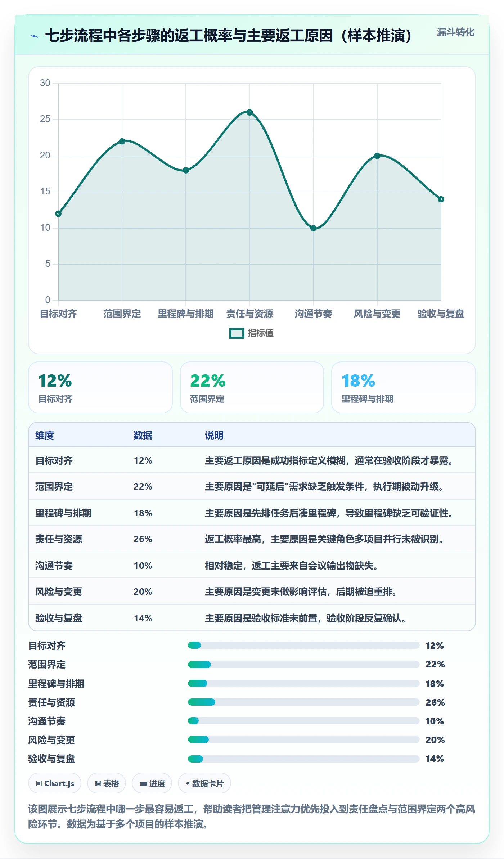Screen dimensions: 504x859
Task: Click description 相对稳定，返工主要来自会议输出物缺失
Action: [x=291, y=566]
